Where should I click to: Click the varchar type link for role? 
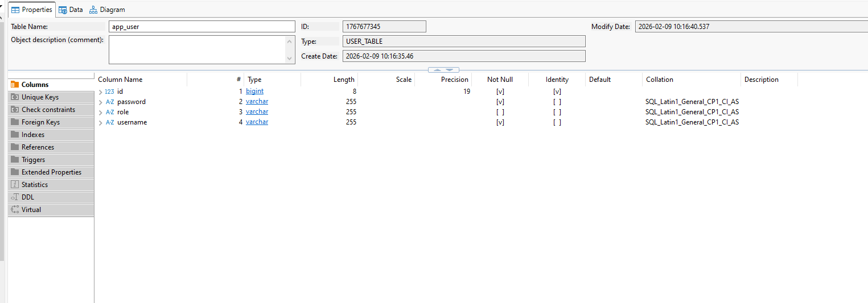click(257, 111)
